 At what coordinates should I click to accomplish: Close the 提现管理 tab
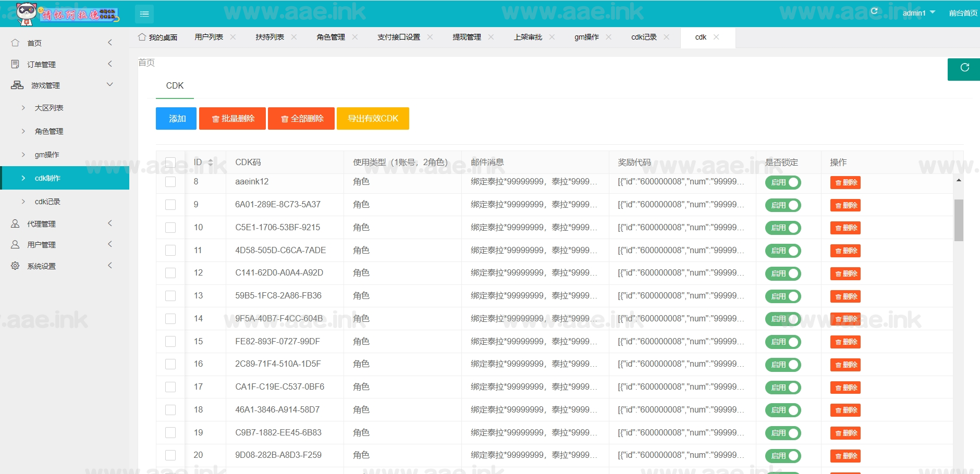(491, 37)
